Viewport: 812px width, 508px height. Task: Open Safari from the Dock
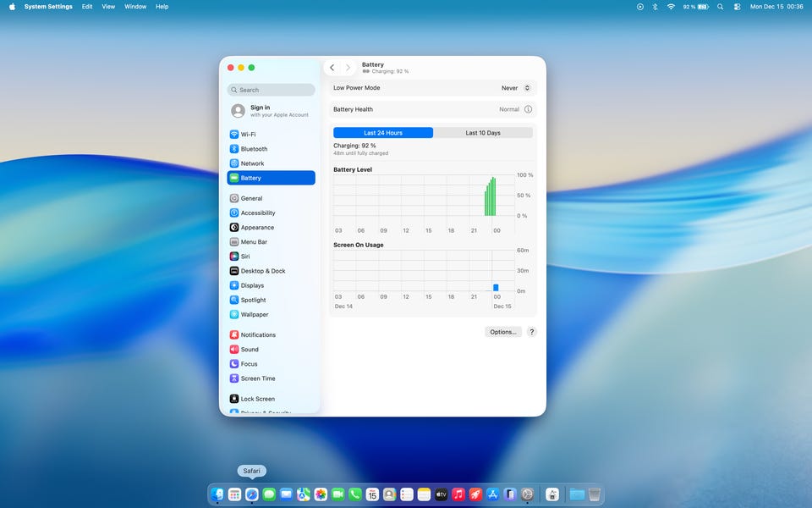click(252, 494)
